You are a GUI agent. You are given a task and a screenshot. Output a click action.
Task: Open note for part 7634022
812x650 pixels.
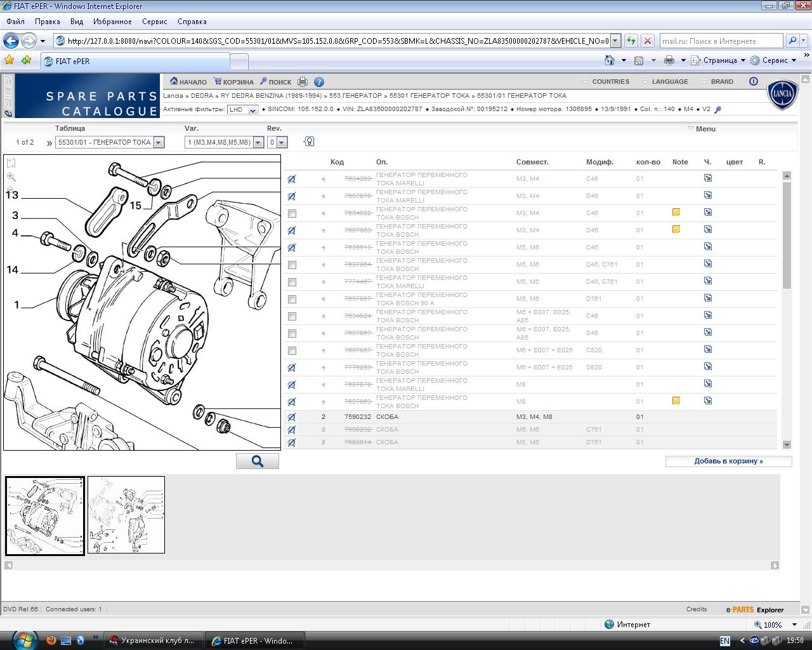676,213
